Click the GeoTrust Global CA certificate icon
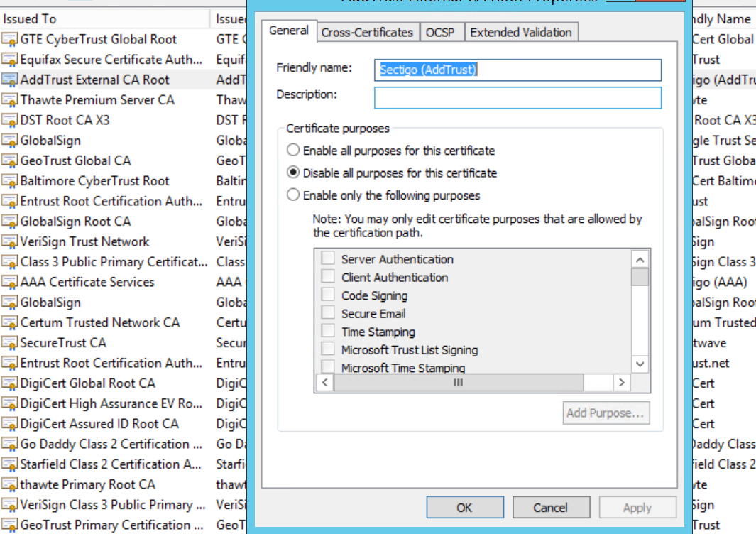Image resolution: width=756 pixels, height=534 pixels. click(x=10, y=160)
